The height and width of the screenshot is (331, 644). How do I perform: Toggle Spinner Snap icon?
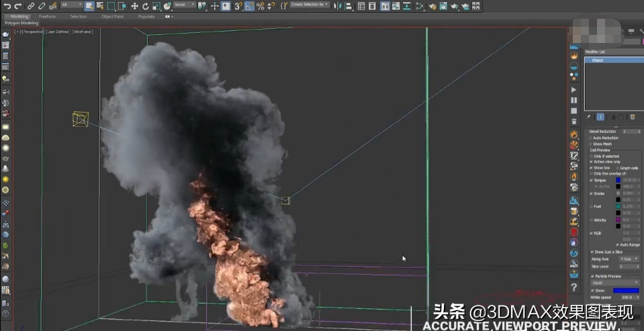click(271, 6)
